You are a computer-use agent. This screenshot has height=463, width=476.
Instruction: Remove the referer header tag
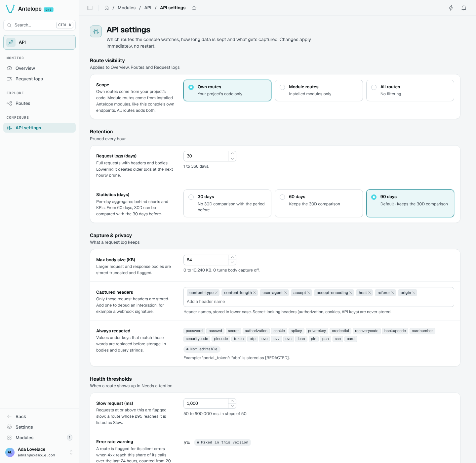(x=393, y=293)
